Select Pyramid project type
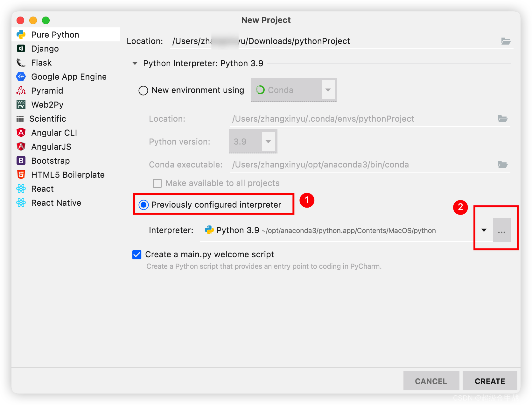The width and height of the screenshot is (532, 405). click(x=66, y=90)
